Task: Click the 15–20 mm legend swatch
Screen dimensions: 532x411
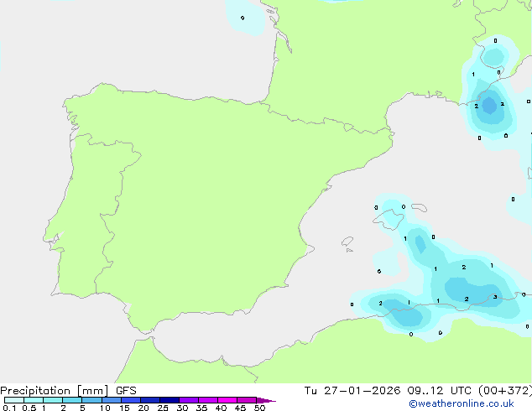Action: [x=131, y=400]
